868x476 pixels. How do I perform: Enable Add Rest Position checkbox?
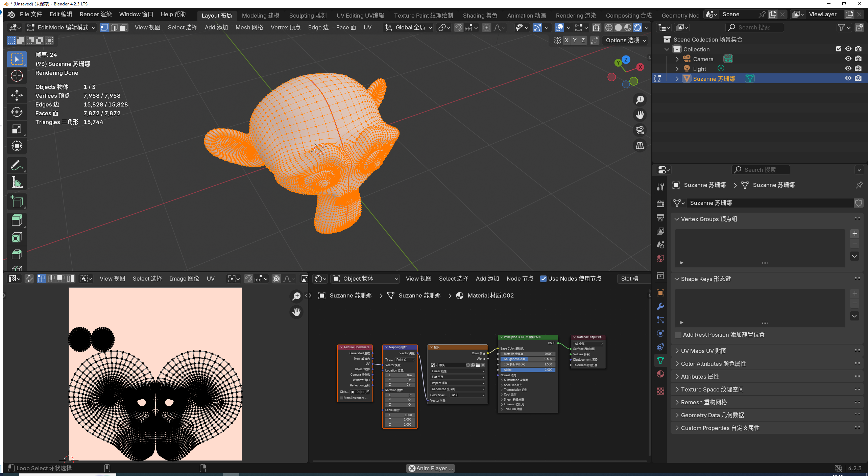[x=678, y=335]
